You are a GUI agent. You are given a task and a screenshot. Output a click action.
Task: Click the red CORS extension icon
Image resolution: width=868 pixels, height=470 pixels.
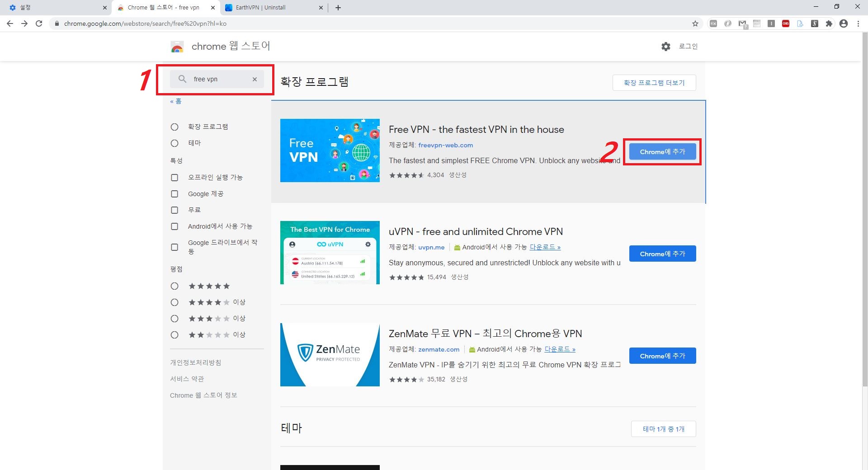tap(786, 23)
